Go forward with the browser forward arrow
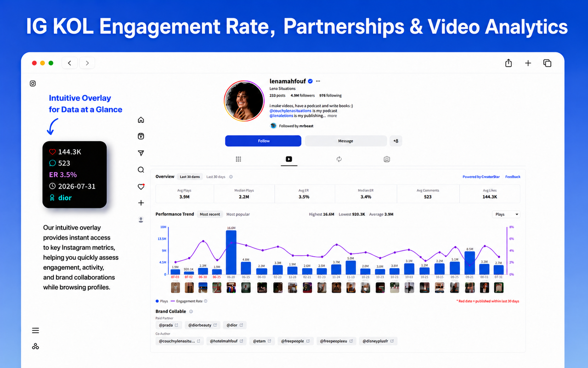This screenshot has height=368, width=588. (87, 63)
